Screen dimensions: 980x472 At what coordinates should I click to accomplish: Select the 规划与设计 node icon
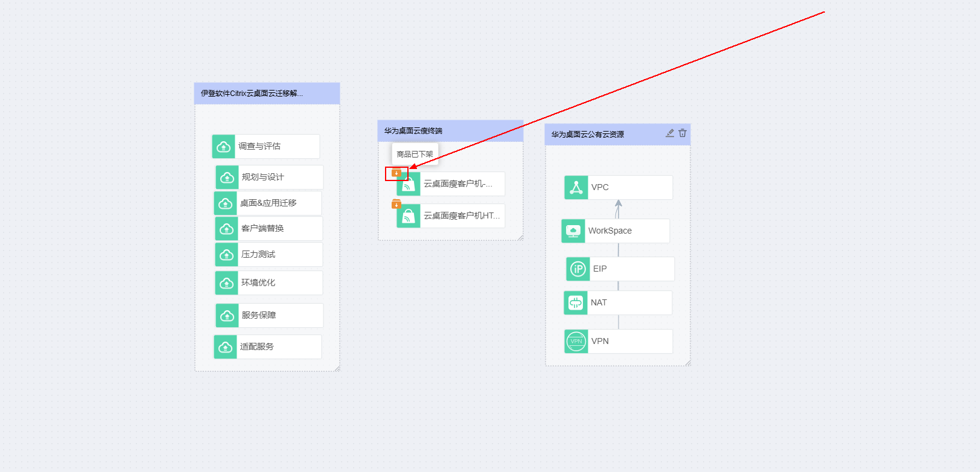(227, 177)
